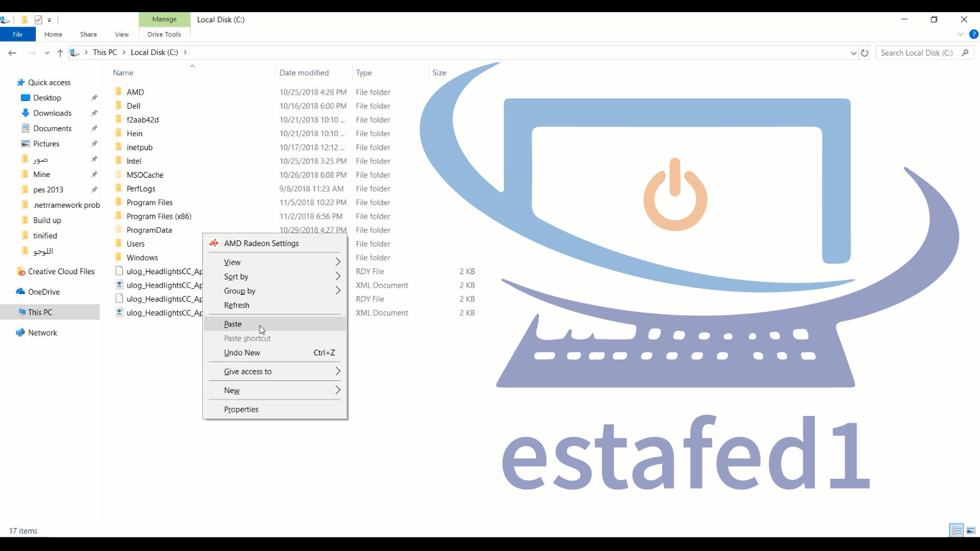Expand the View submenu in the context menu
The height and width of the screenshot is (551, 980).
click(x=232, y=262)
